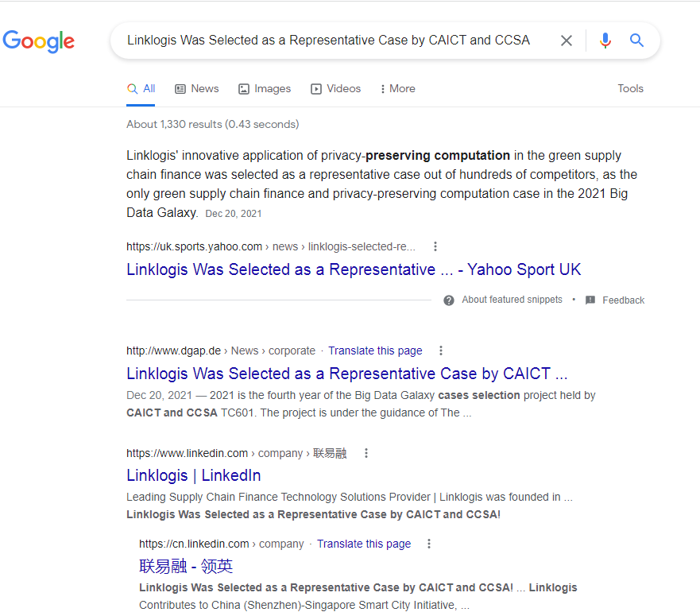Open the Videos results tab
Image resolution: width=700 pixels, height=612 pixels.
coord(335,89)
